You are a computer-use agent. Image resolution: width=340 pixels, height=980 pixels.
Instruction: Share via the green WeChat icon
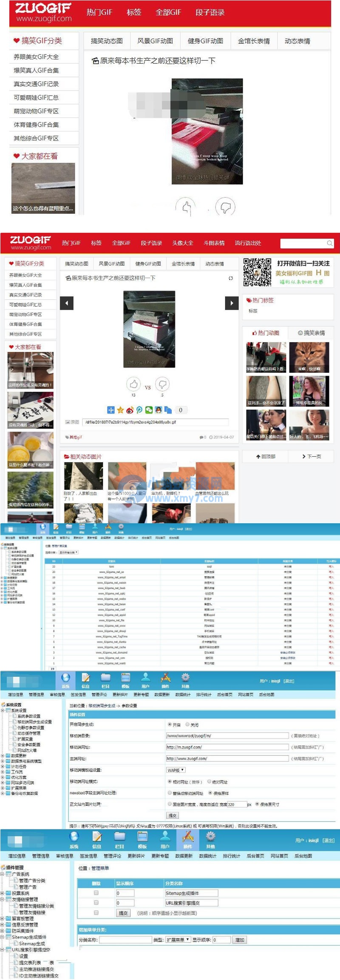point(149,410)
